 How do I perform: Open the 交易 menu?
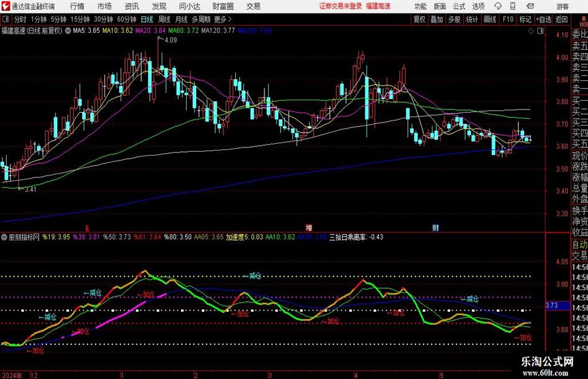pyautogui.click(x=253, y=6)
